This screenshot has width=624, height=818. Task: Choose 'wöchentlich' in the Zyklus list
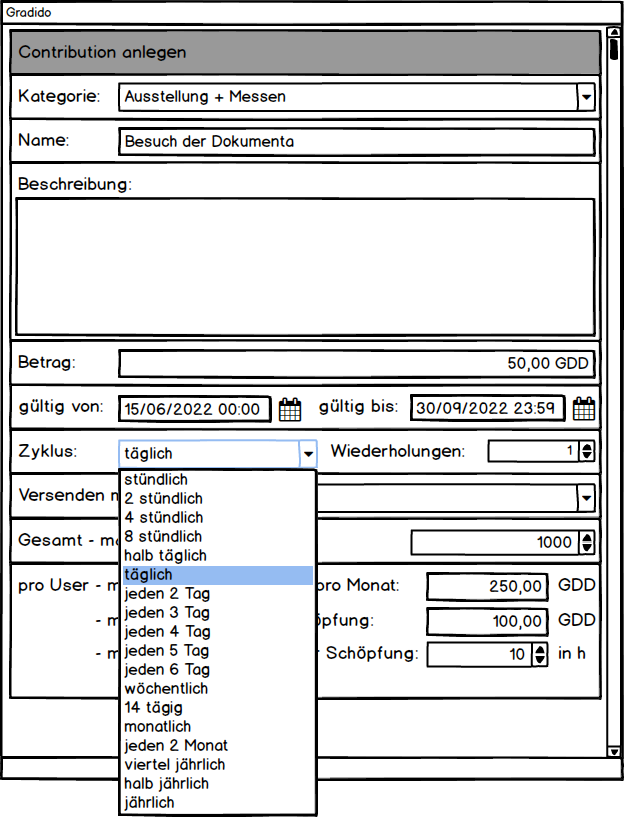[164, 689]
